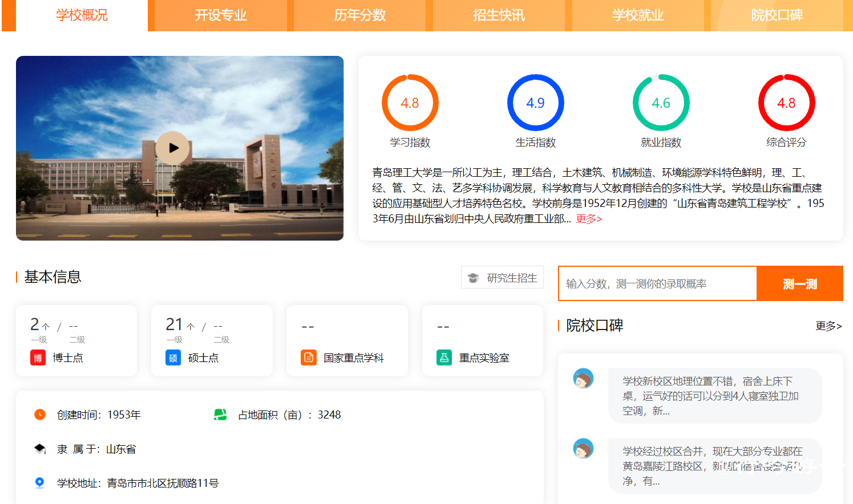Click the orange 国家重点学科 document icon
This screenshot has width=853, height=504.
309,357
